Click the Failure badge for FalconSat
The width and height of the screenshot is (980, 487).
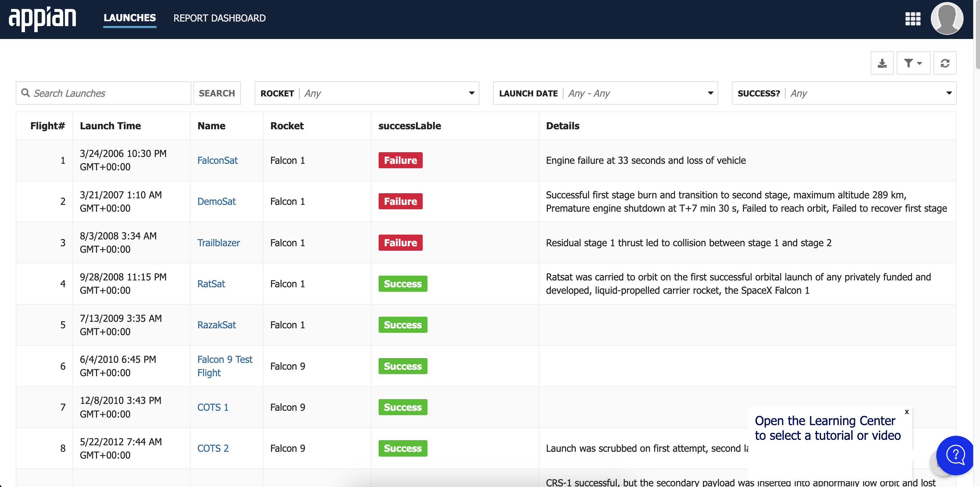(x=400, y=160)
